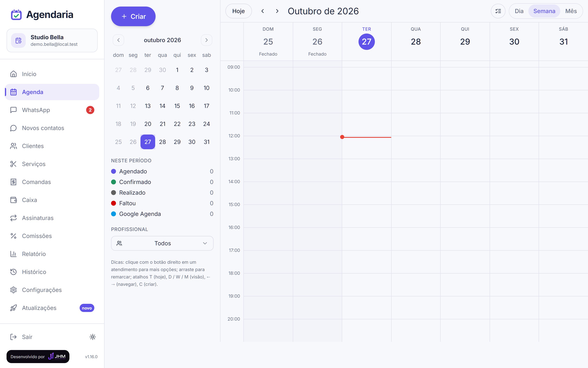Click the Criar button
The image size is (588, 368).
point(133,16)
